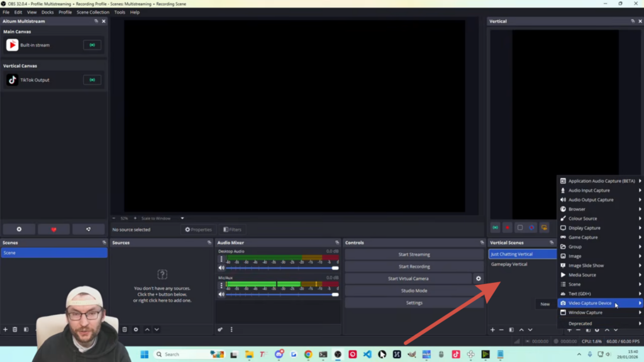The height and width of the screenshot is (362, 644).
Task: Remove selected vertical scene
Action: (501, 330)
